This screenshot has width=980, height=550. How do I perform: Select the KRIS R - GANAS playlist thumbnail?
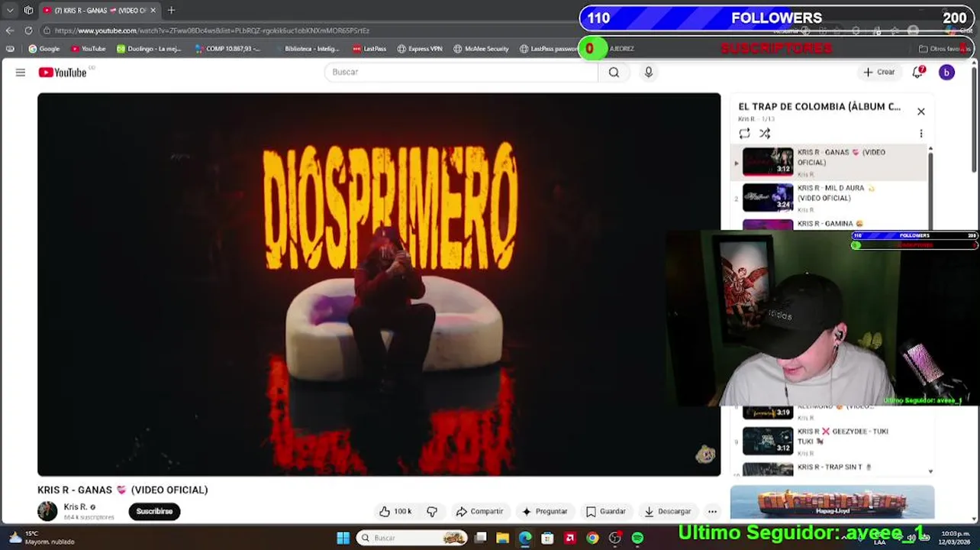click(768, 162)
